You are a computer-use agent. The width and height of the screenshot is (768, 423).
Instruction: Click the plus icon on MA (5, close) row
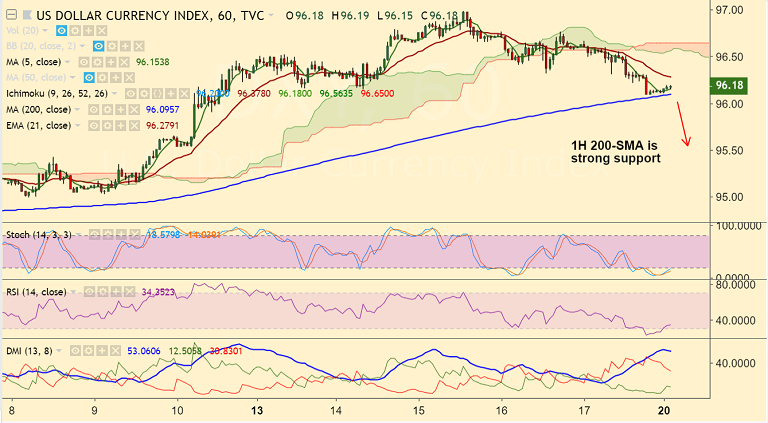(x=111, y=62)
